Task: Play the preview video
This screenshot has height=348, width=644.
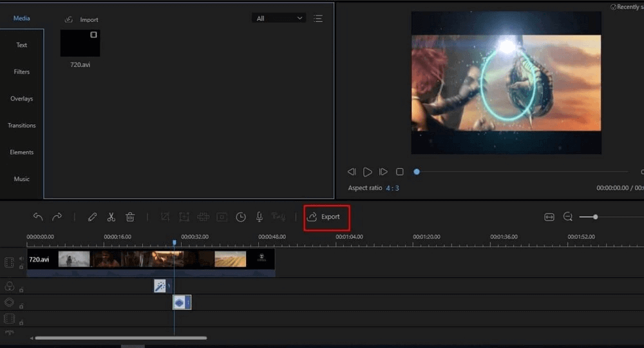Action: [x=367, y=172]
